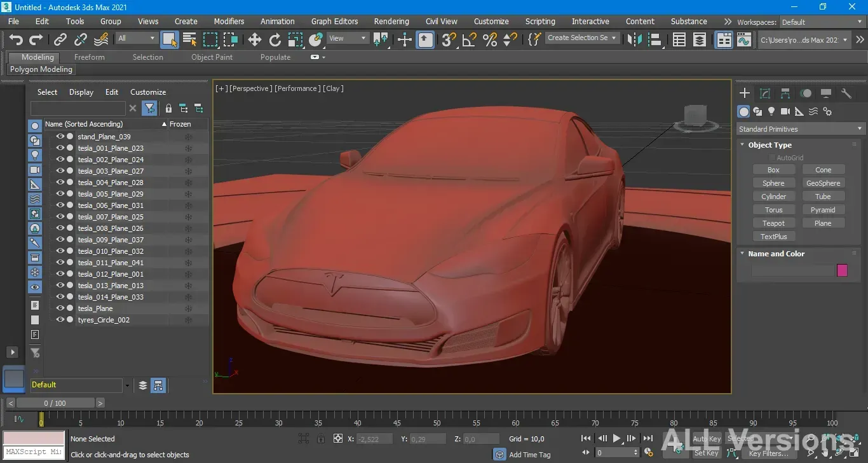This screenshot has height=463, width=868.
Task: Switch to the Object Paint ribbon tab
Action: click(212, 57)
